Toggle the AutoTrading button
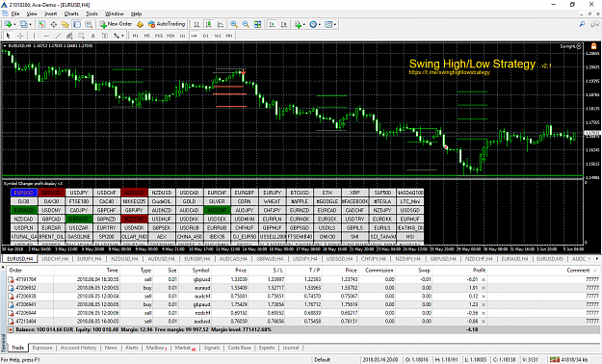This screenshot has width=602, height=364. pos(167,24)
